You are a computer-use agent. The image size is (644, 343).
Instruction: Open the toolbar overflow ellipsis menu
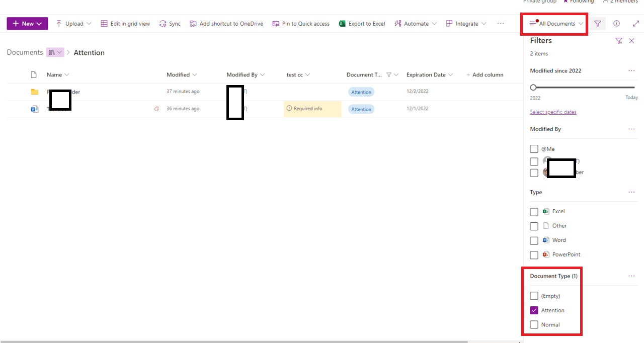[x=501, y=24]
